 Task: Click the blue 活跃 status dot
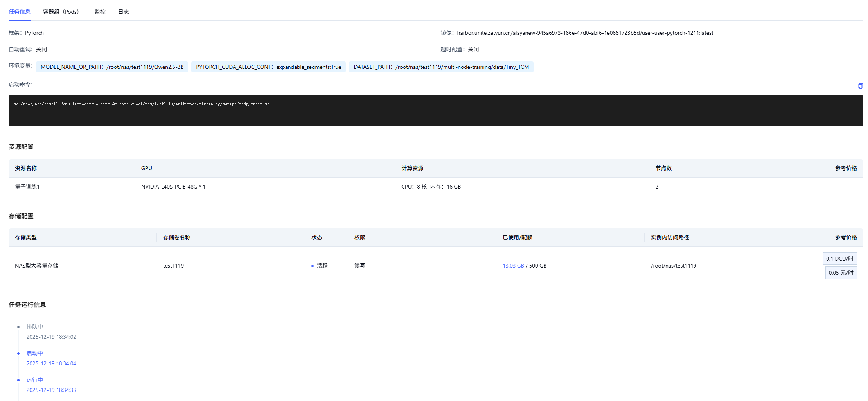(x=313, y=266)
